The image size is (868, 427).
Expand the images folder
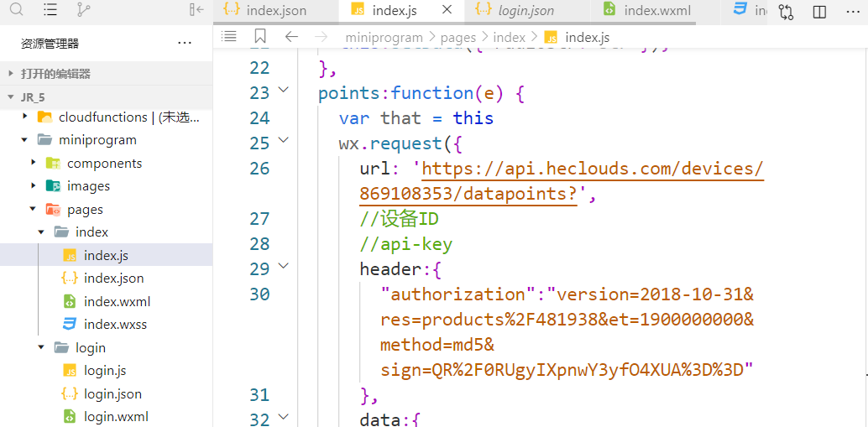[34, 186]
